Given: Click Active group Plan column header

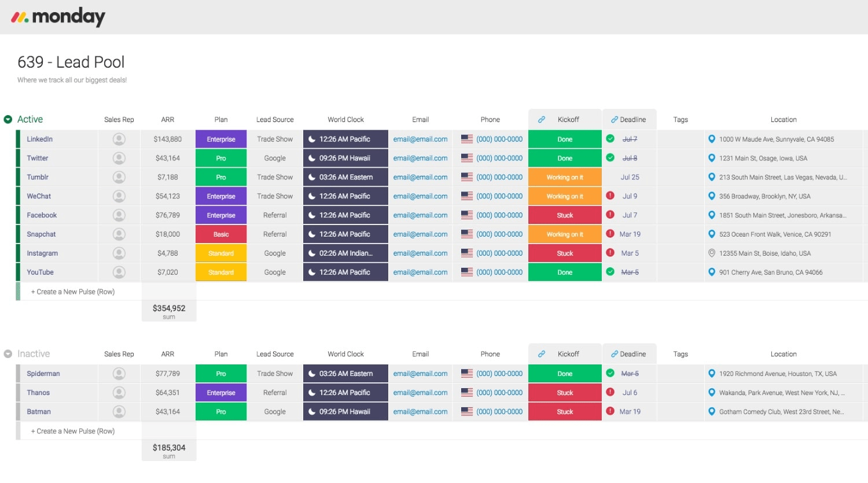Looking at the screenshot, I should point(221,120).
